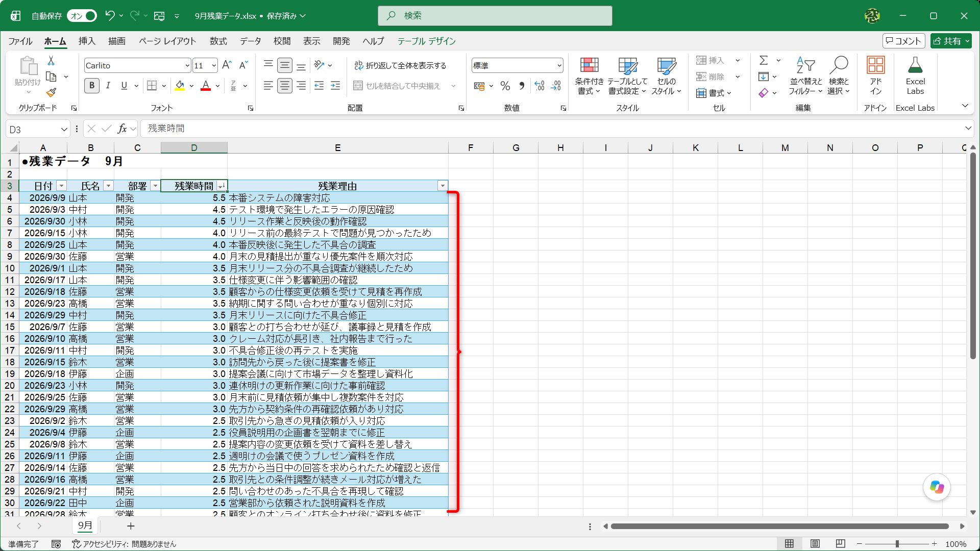Click decrease decimal places icon
Image resolution: width=980 pixels, height=551 pixels.
point(556,86)
